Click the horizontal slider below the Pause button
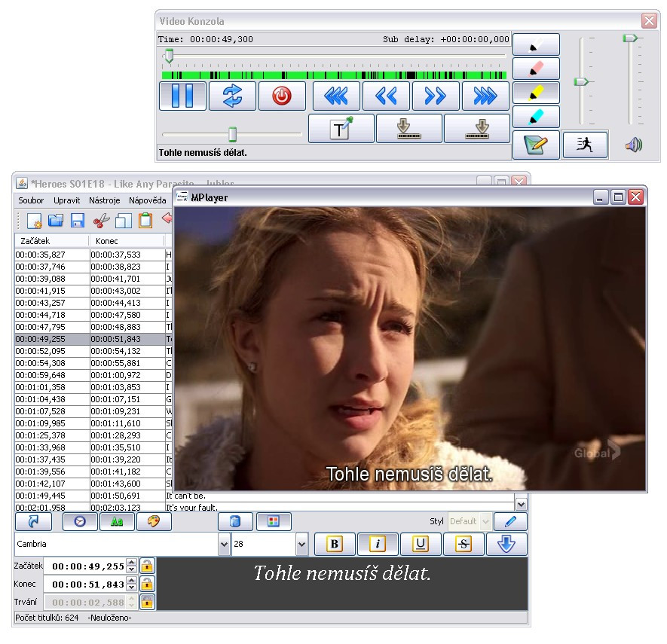 (x=232, y=134)
